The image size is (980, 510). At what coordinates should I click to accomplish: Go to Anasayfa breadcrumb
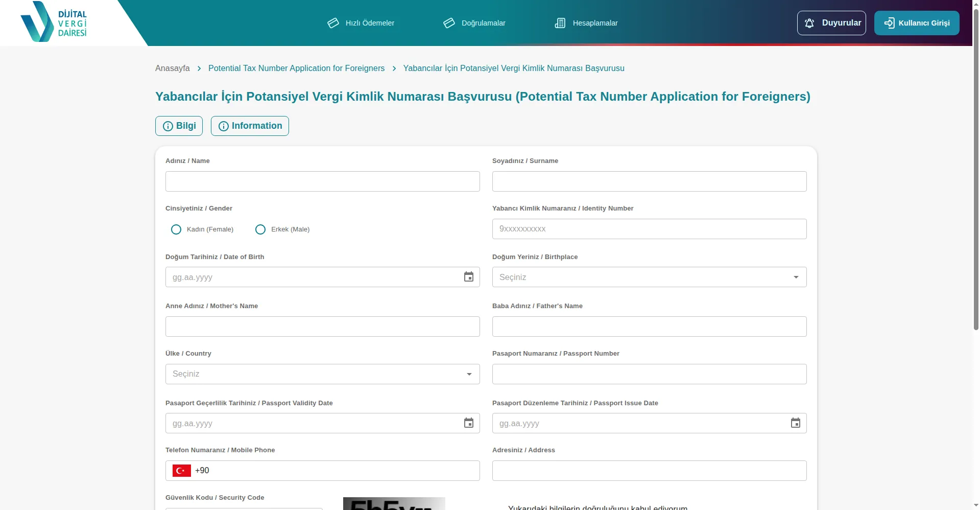click(172, 68)
